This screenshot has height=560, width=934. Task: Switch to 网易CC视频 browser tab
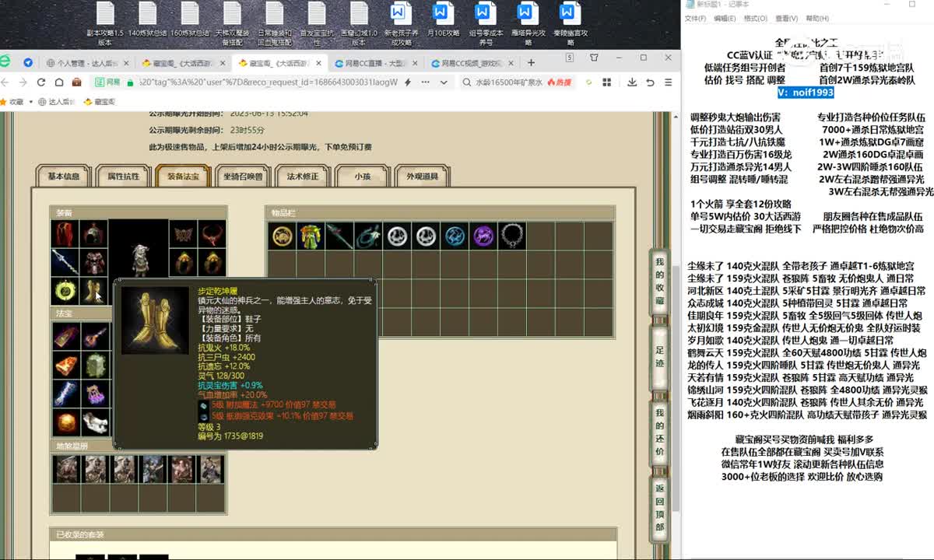(473, 63)
